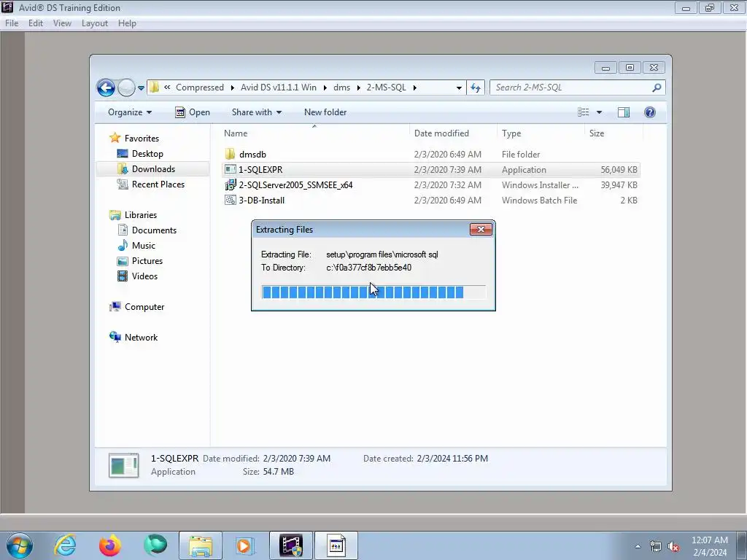This screenshot has height=560, width=747.
Task: Click the dms breadcrumb segment
Action: (x=341, y=87)
